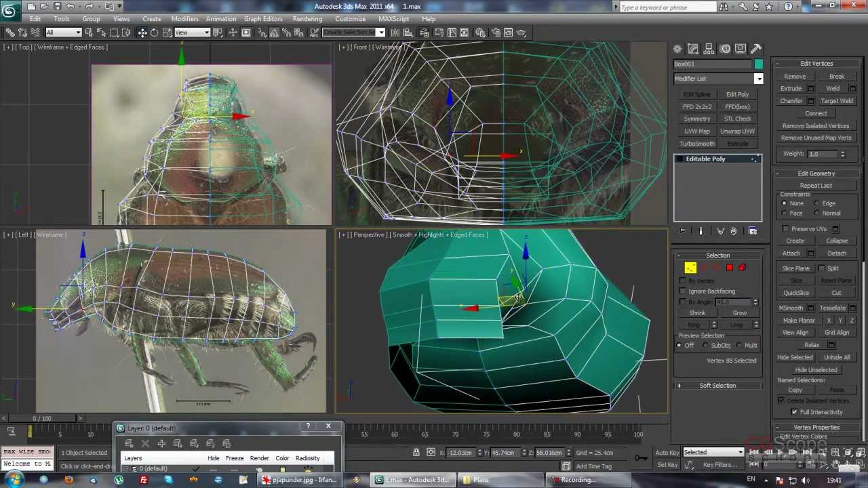868x488 pixels.
Task: Click the TurboSmooth modifier button
Action: (697, 144)
